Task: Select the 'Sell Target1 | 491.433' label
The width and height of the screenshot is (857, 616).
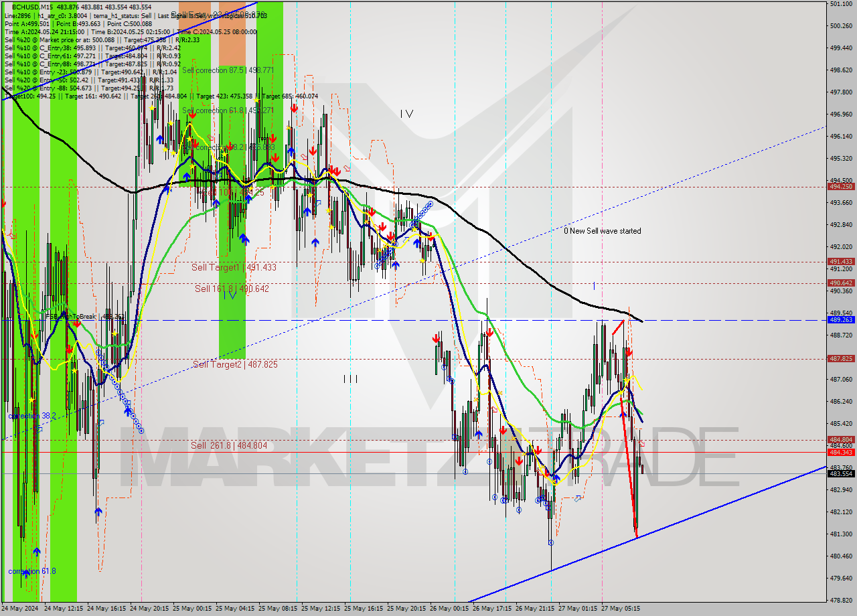Action: [x=234, y=267]
